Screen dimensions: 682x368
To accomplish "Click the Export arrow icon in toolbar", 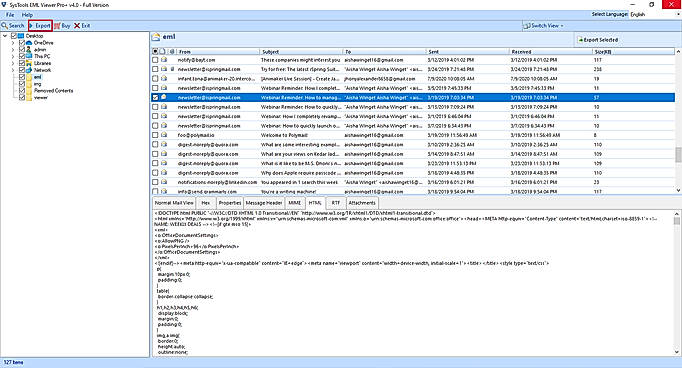I will (31, 26).
